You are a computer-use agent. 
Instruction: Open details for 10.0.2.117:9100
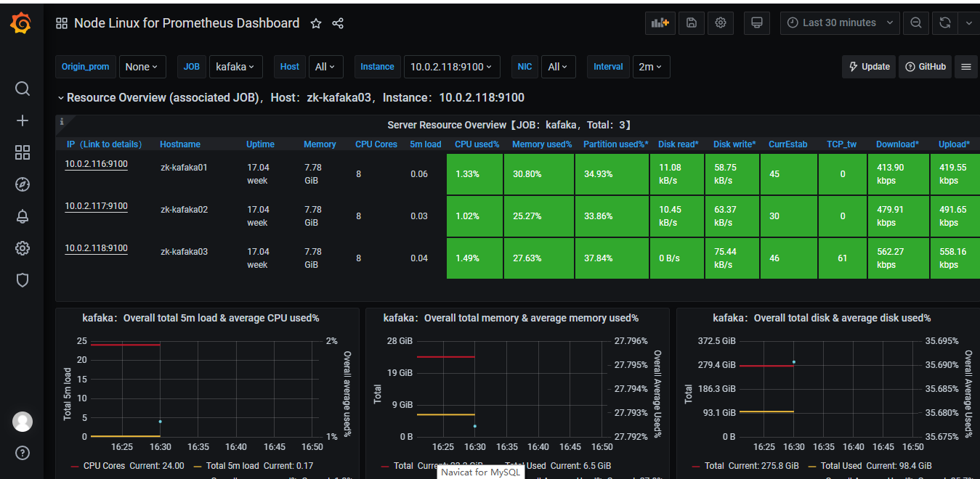click(96, 207)
